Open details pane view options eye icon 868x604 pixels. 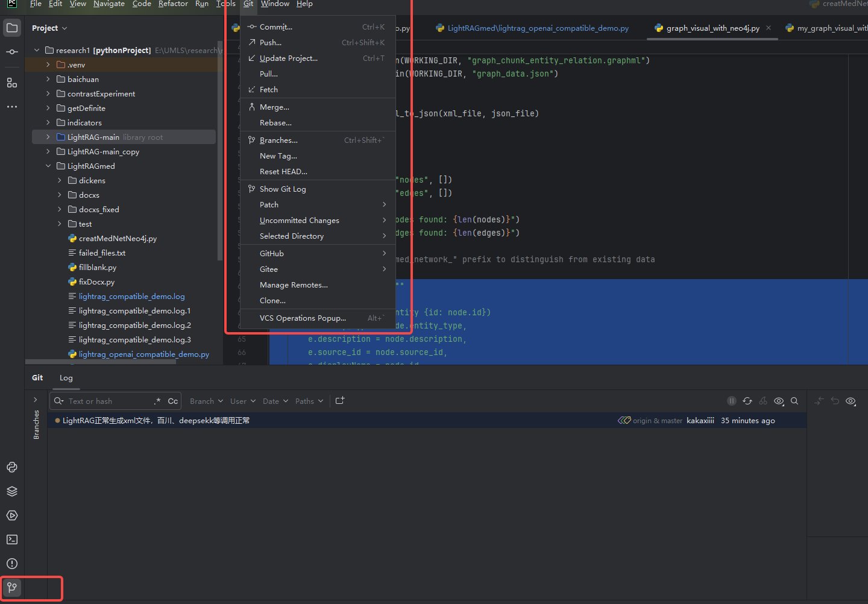851,401
